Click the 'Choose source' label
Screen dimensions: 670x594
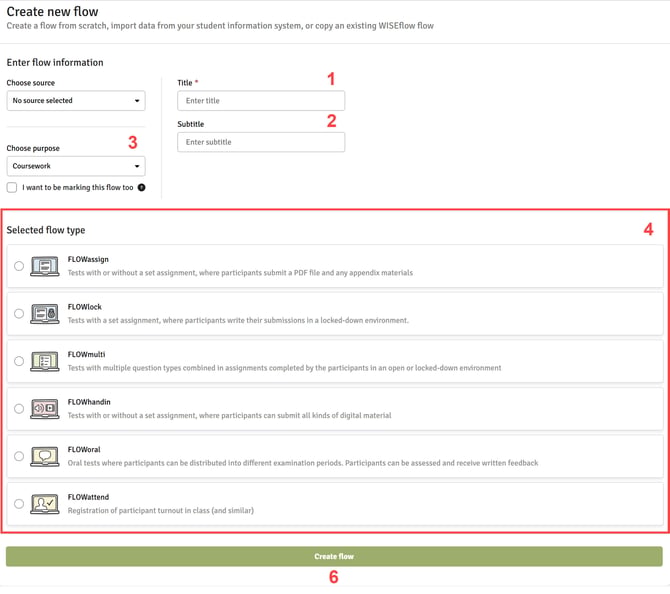click(x=31, y=83)
